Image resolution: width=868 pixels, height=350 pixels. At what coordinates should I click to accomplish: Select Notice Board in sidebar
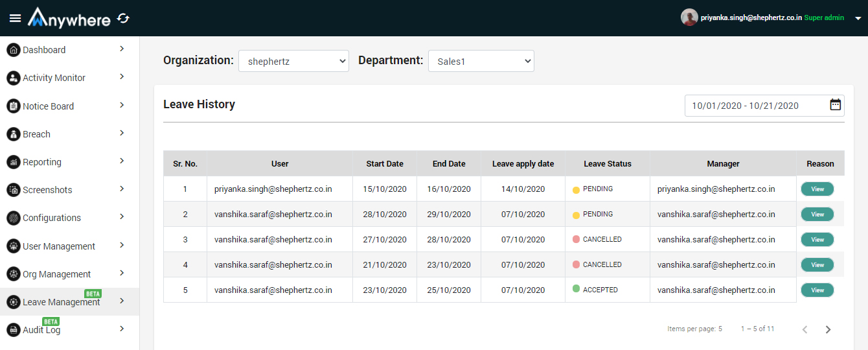tap(69, 106)
